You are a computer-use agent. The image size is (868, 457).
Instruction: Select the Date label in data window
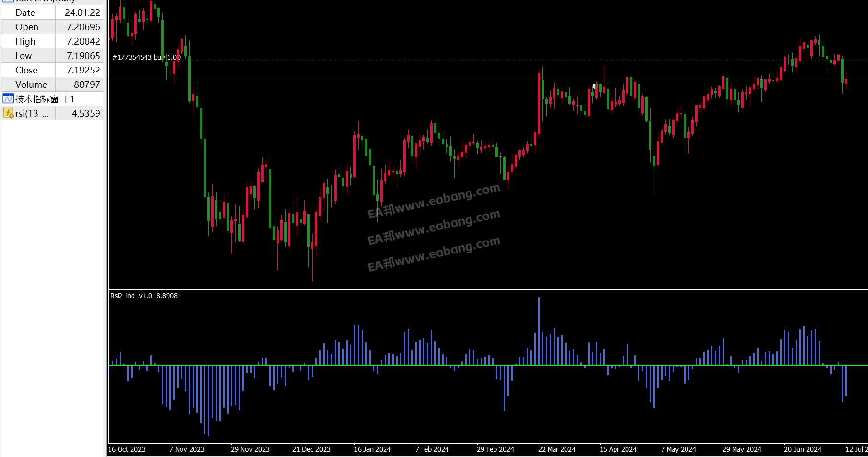point(25,12)
